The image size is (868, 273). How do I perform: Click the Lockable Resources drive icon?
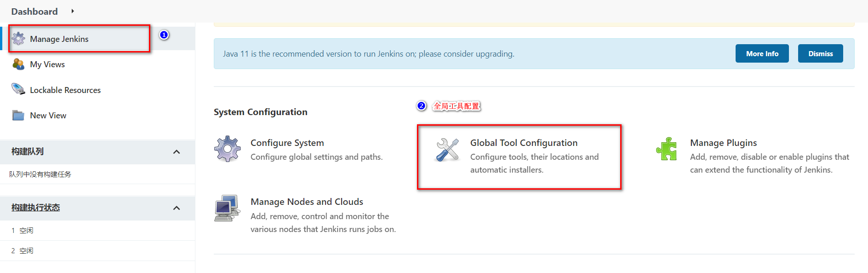(x=18, y=89)
